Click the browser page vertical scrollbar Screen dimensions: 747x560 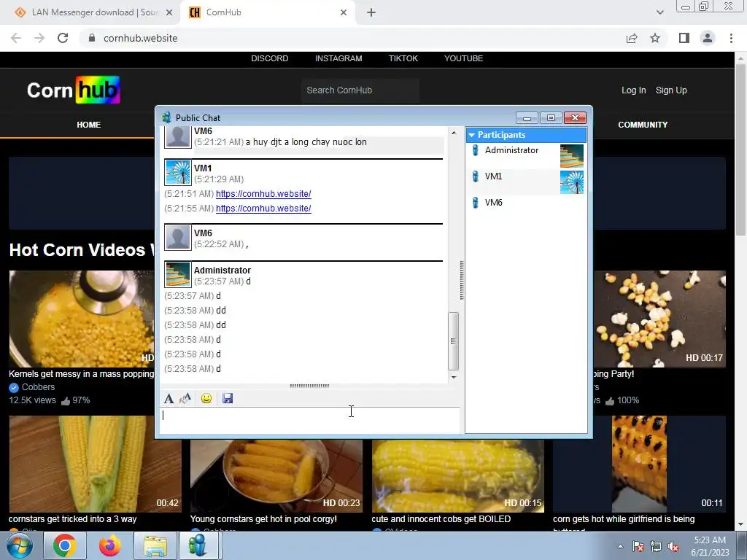pos(740,150)
